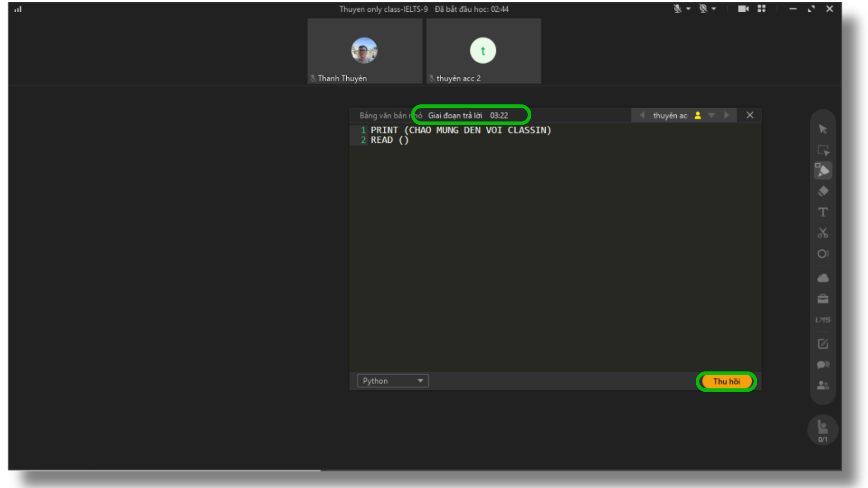Open the chat messages icon
The image size is (868, 488).
pyautogui.click(x=823, y=365)
